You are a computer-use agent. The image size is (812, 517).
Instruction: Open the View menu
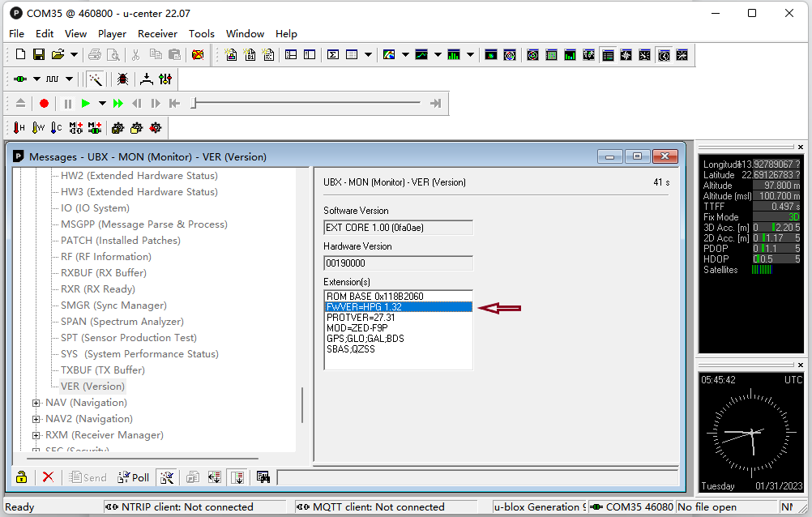pos(75,34)
